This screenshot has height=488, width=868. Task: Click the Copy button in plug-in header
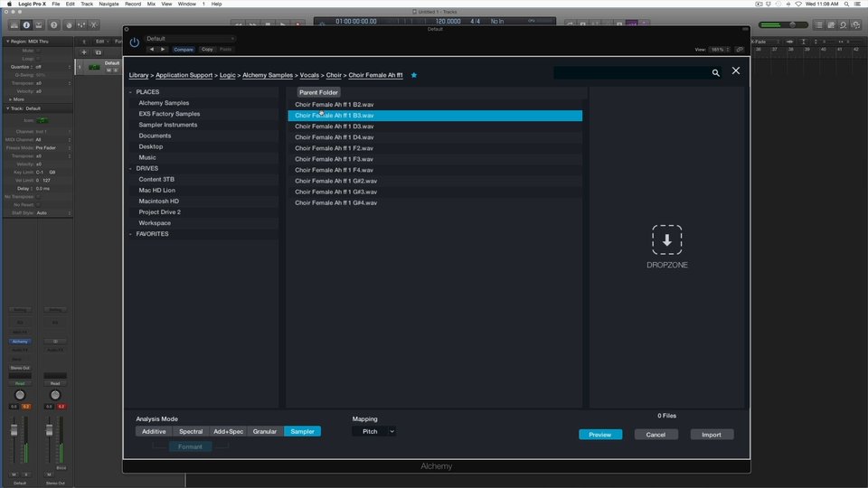pos(207,49)
